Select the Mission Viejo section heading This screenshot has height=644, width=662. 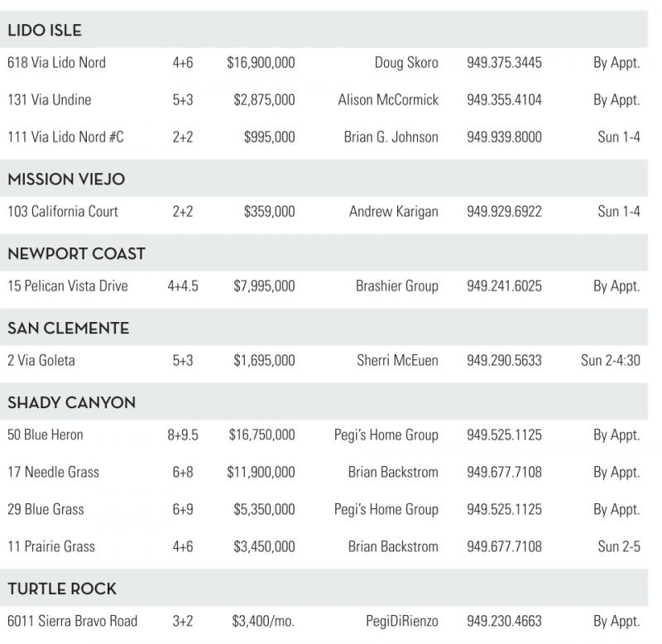[x=66, y=180]
